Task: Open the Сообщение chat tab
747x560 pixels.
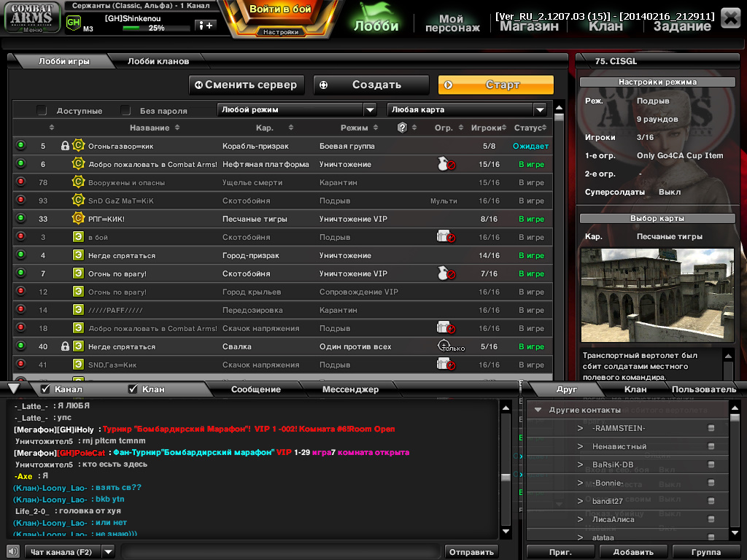Action: pyautogui.click(x=256, y=389)
